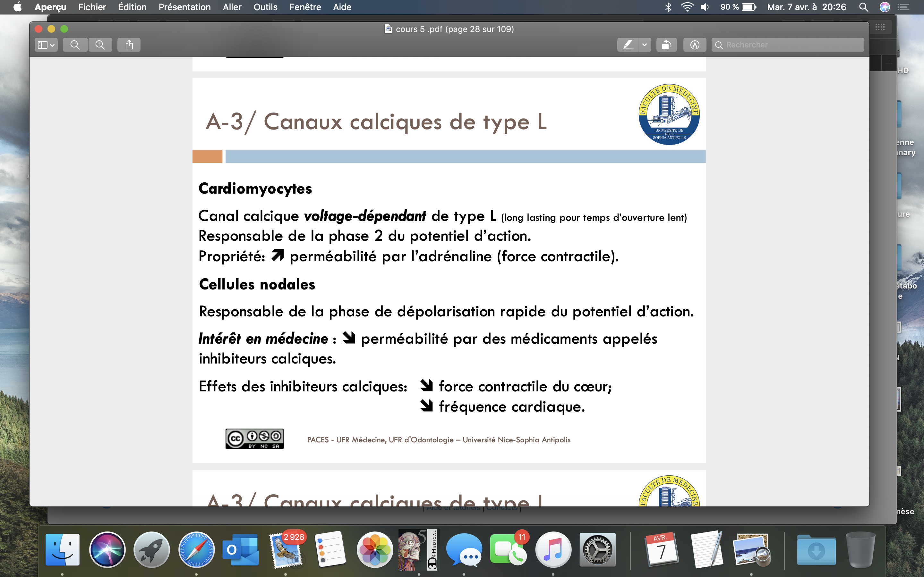Toggle Wi-Fi status menu icon
The height and width of the screenshot is (577, 924).
pos(687,7)
